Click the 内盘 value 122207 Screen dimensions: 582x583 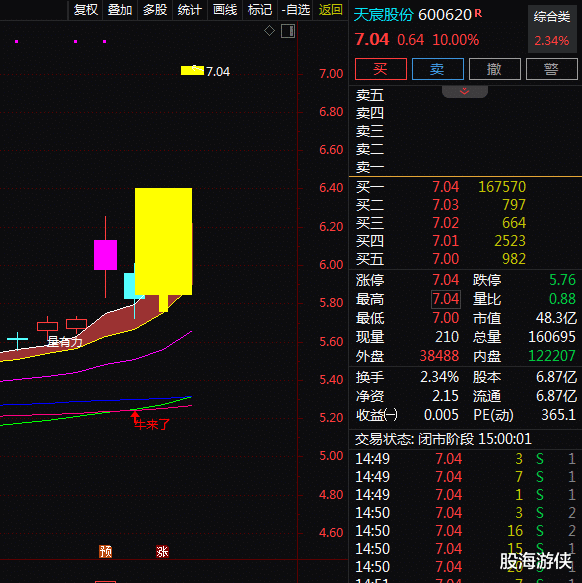tap(552, 356)
